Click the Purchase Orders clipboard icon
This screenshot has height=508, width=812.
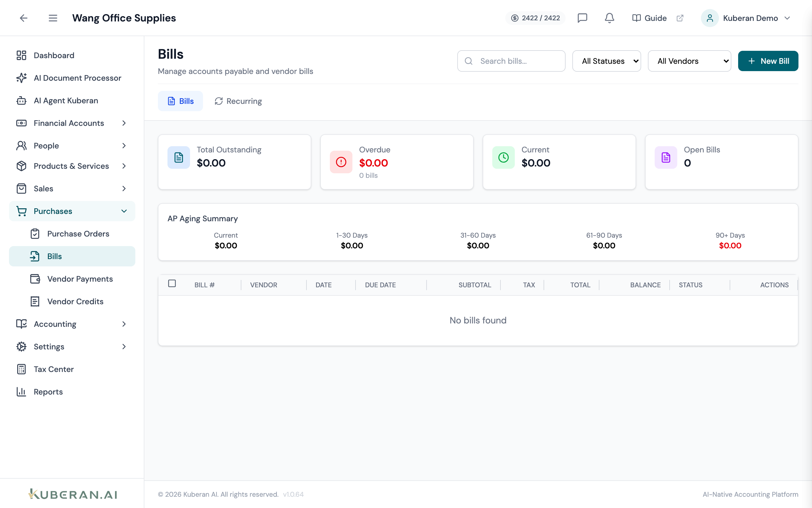35,233
